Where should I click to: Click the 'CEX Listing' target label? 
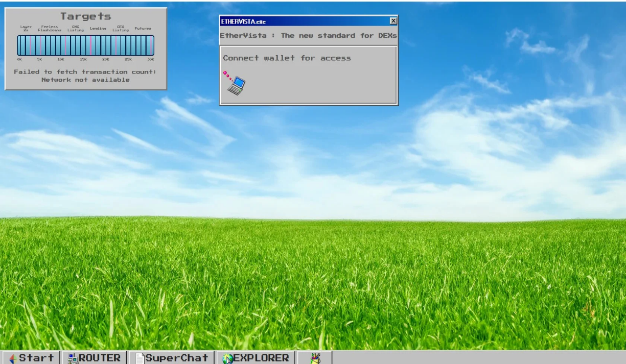(121, 29)
